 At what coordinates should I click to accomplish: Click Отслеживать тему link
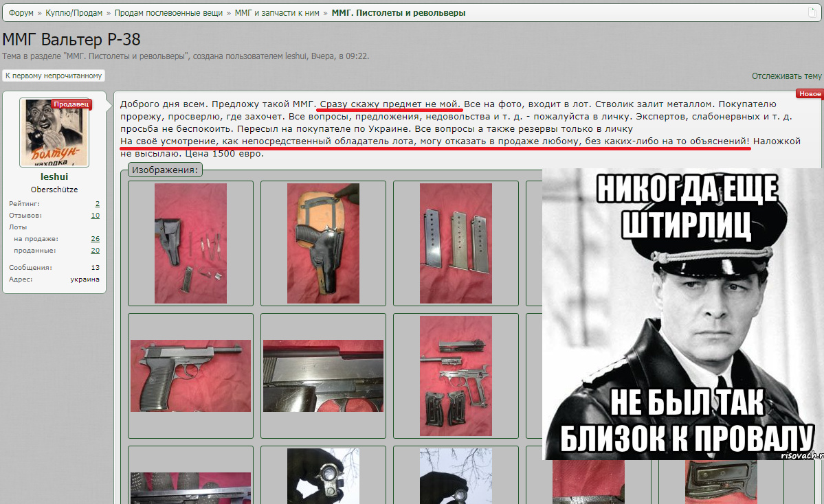click(x=787, y=76)
